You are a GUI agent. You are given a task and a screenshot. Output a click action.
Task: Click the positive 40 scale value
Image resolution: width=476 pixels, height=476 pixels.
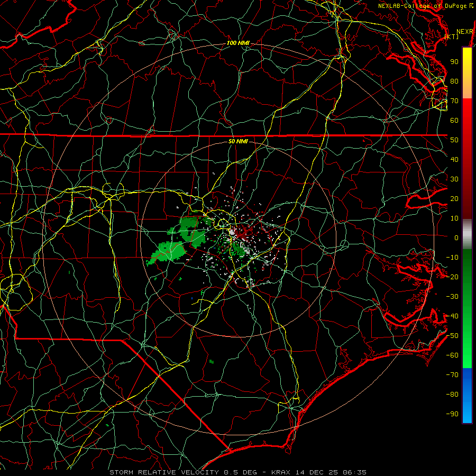pos(454,159)
